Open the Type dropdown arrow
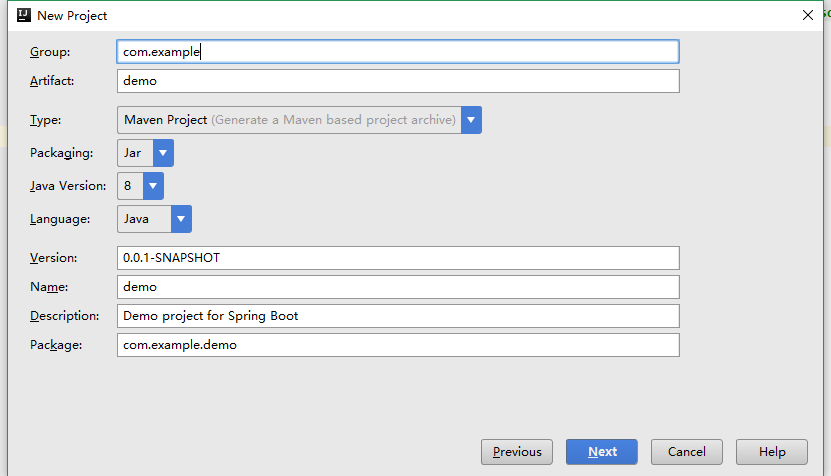 point(471,120)
